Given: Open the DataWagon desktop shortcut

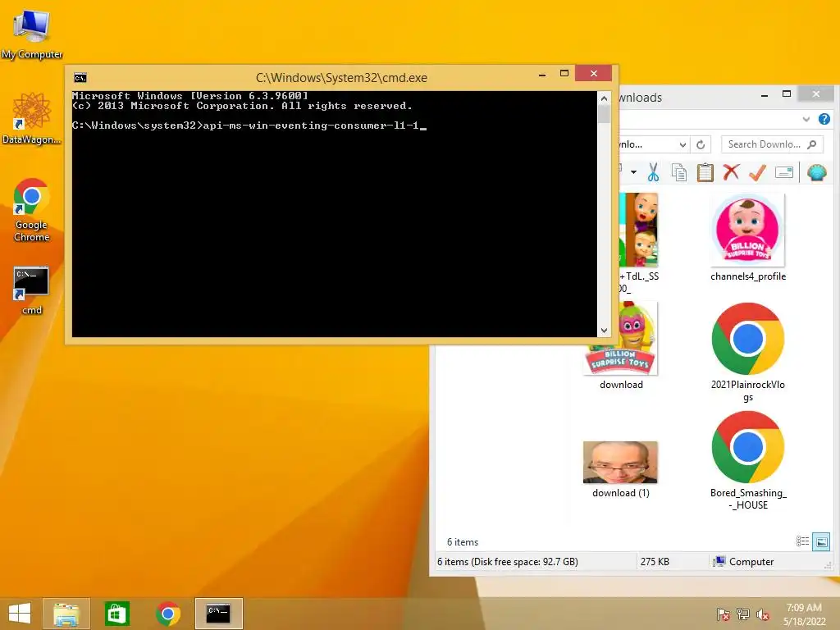Looking at the screenshot, I should [31, 118].
